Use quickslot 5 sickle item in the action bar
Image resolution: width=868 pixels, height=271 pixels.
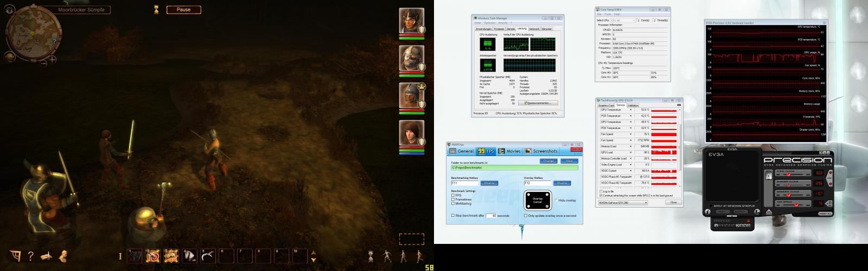coord(208,255)
